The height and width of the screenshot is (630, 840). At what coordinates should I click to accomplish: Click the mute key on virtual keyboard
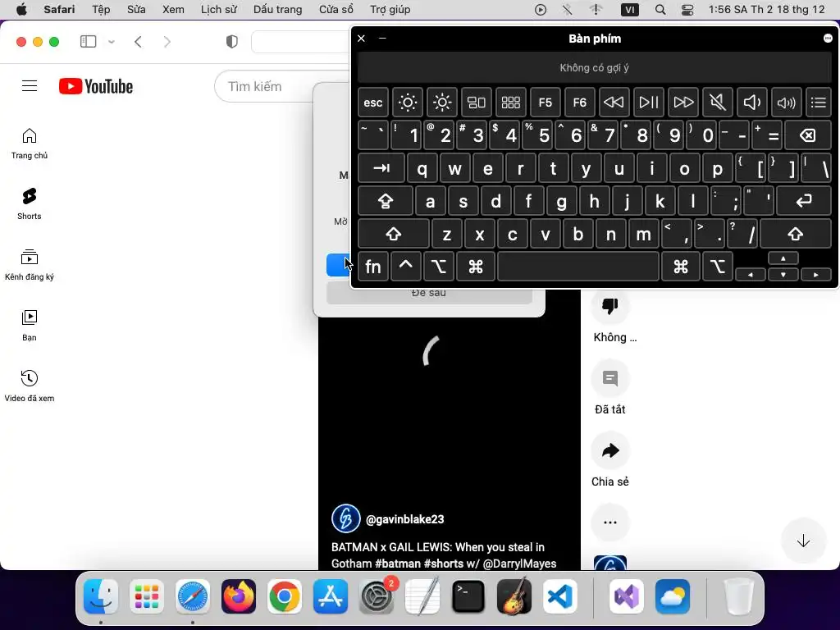(717, 102)
